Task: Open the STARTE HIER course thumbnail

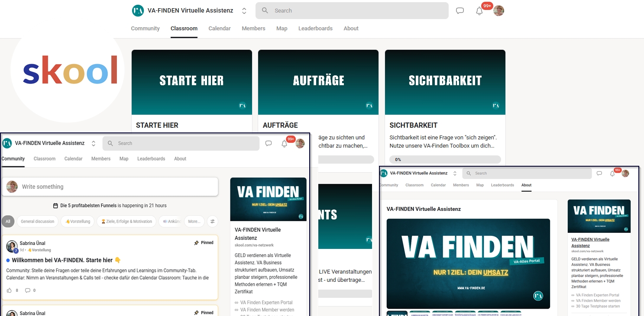Action: point(192,82)
